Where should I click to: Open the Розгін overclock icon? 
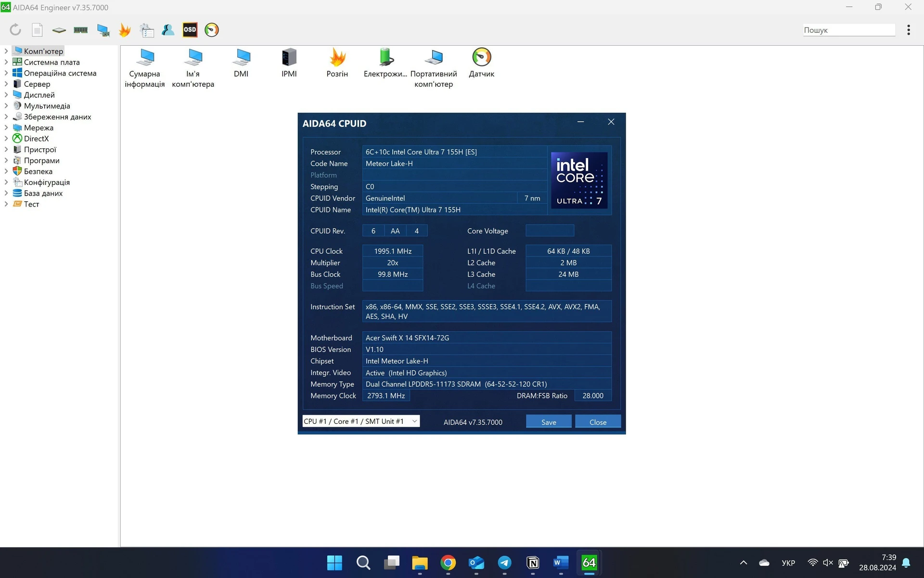coord(337,63)
